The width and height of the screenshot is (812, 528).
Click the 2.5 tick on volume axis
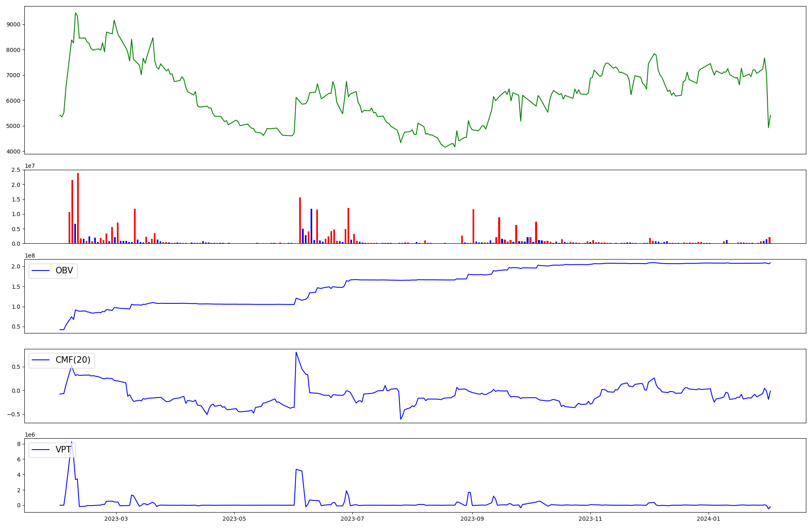pyautogui.click(x=16, y=170)
